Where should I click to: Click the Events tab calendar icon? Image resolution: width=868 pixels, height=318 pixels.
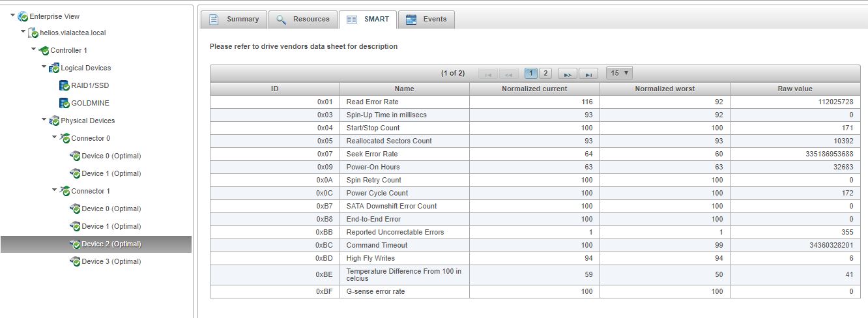[411, 20]
